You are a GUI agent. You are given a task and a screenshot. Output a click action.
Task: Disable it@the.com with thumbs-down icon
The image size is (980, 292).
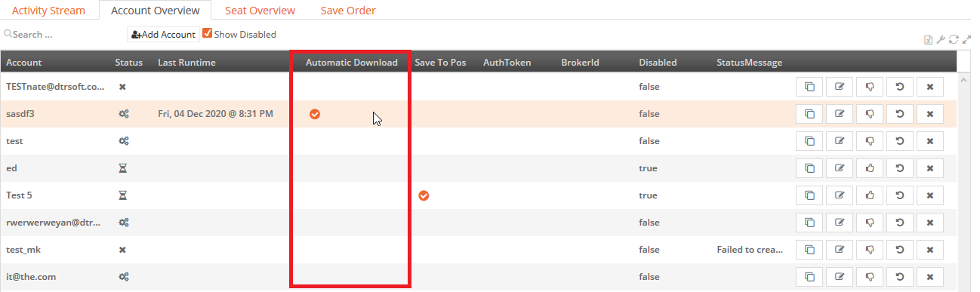pos(870,277)
